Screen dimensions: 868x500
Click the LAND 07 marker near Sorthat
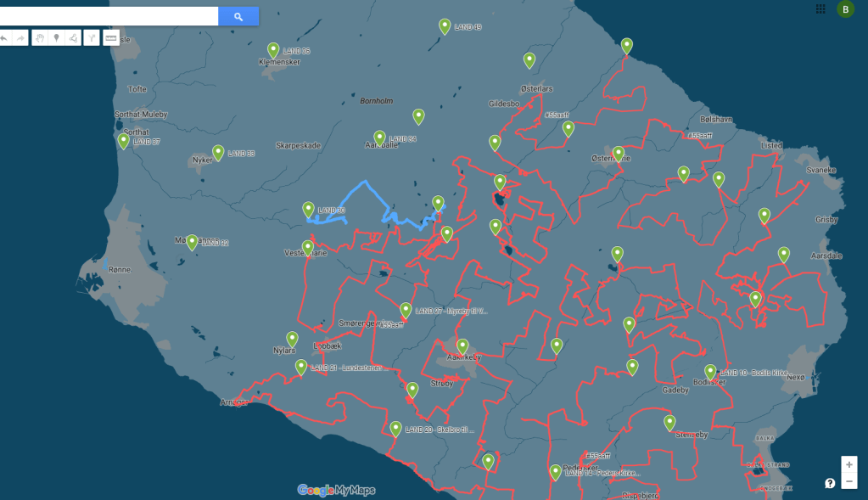[124, 141]
